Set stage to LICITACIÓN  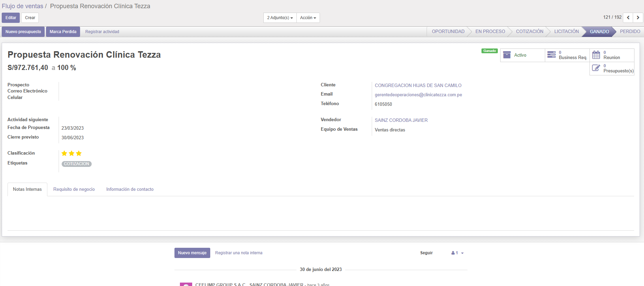pos(566,31)
